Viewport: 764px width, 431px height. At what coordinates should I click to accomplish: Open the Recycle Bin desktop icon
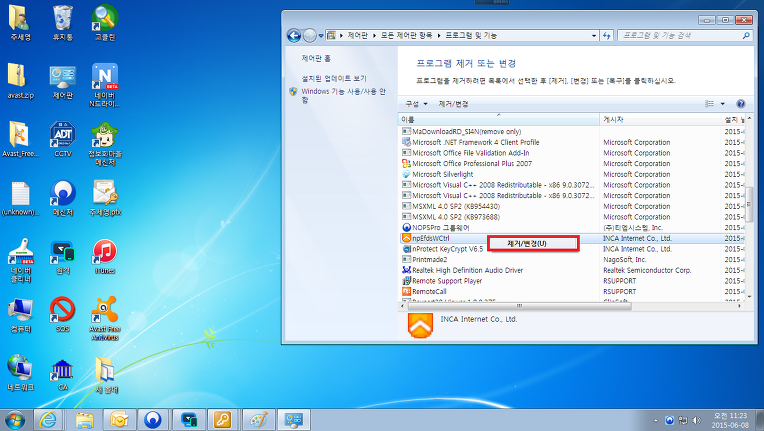pyautogui.click(x=62, y=22)
